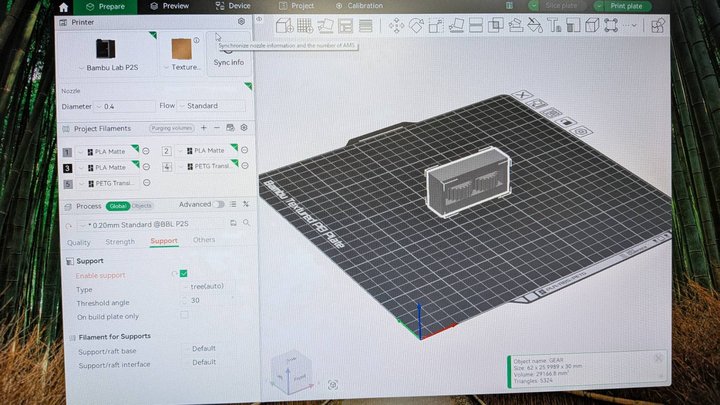Switch to the Device tab
Viewport: 720px width, 405px height.
click(x=233, y=6)
